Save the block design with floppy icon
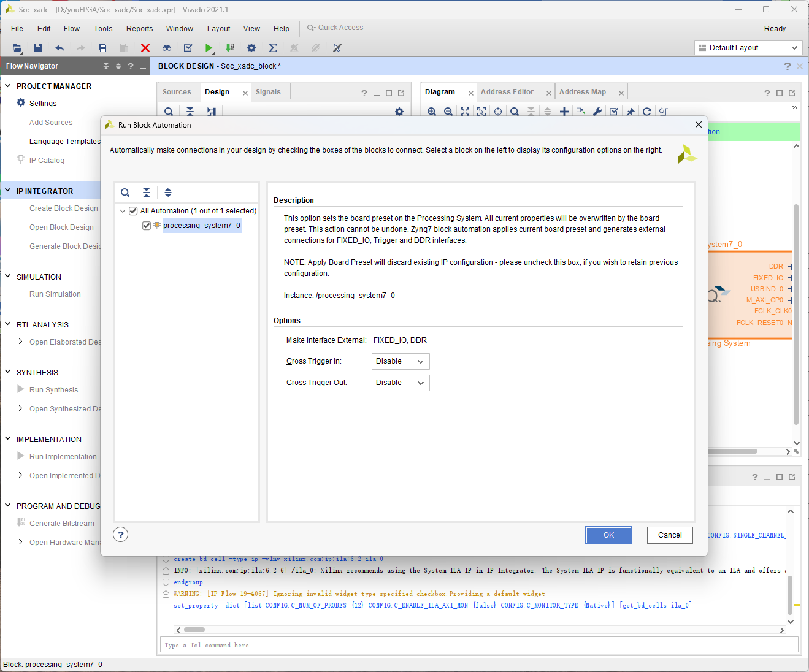809x672 pixels. [x=38, y=48]
